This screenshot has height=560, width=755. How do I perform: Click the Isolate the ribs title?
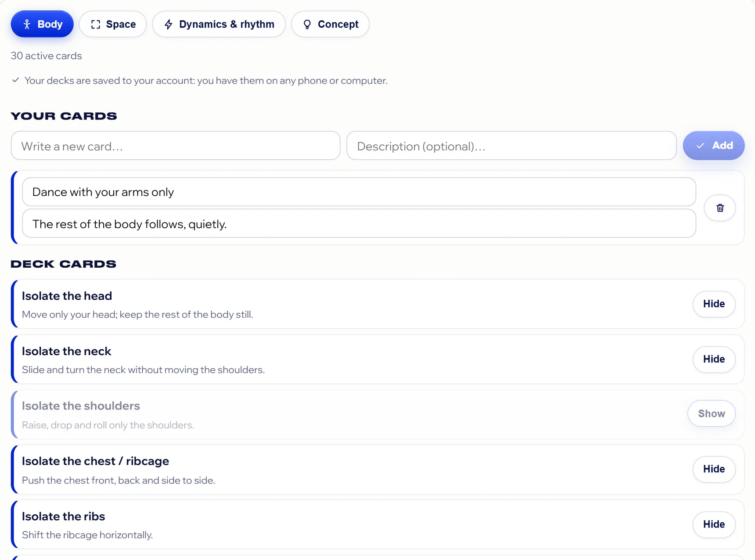(x=63, y=516)
